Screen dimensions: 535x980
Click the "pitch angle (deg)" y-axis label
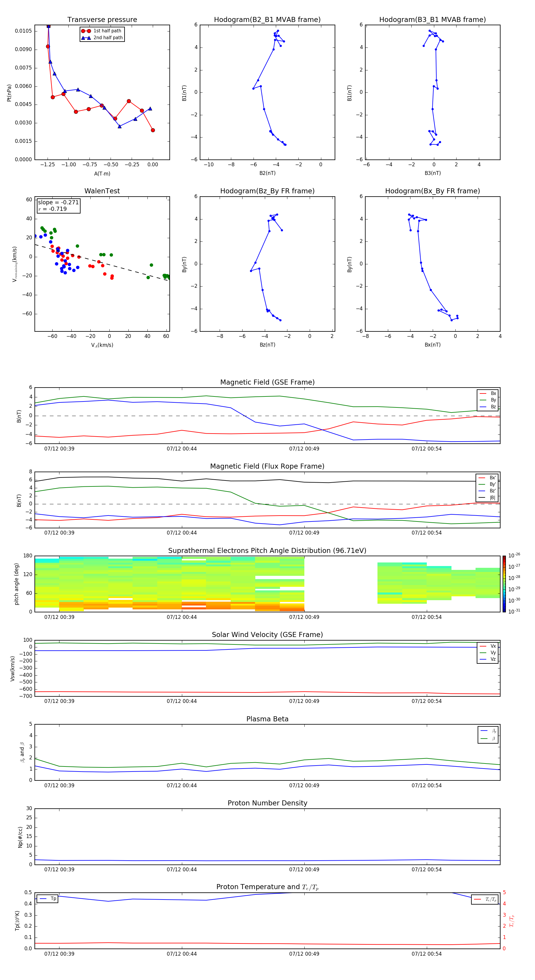coord(16,584)
